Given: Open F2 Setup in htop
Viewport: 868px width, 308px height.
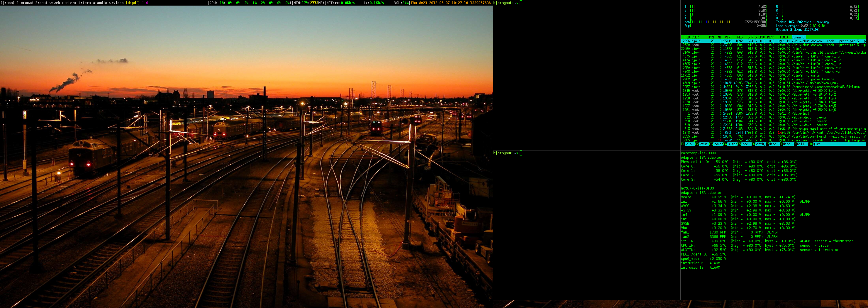Looking at the screenshot, I should [702, 144].
